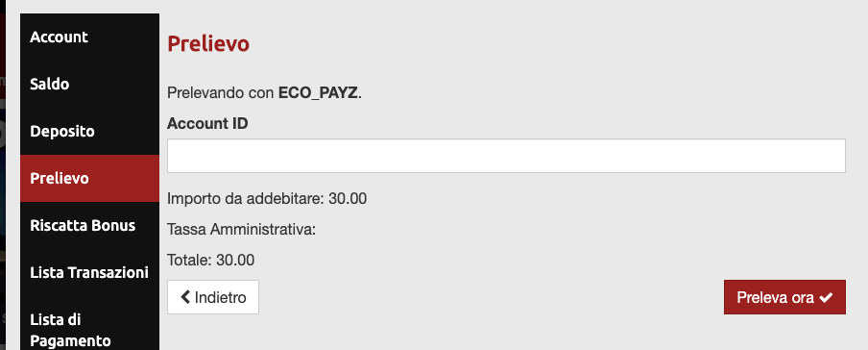The image size is (868, 350).
Task: Click the Importo da addebitare label
Action: point(246,199)
